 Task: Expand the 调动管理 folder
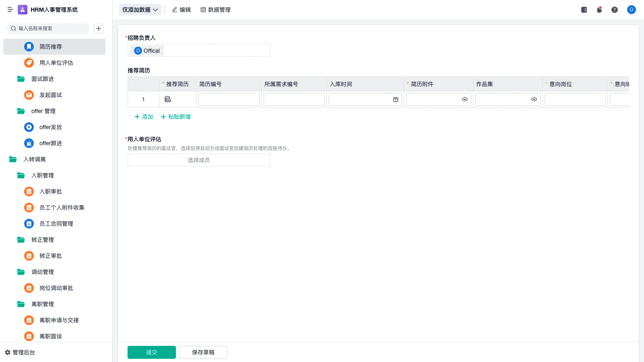(x=42, y=272)
